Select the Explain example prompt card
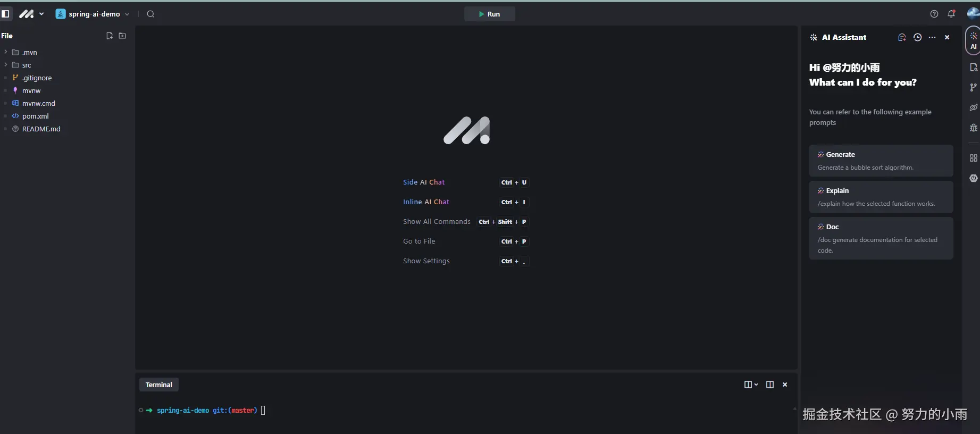 point(881,197)
